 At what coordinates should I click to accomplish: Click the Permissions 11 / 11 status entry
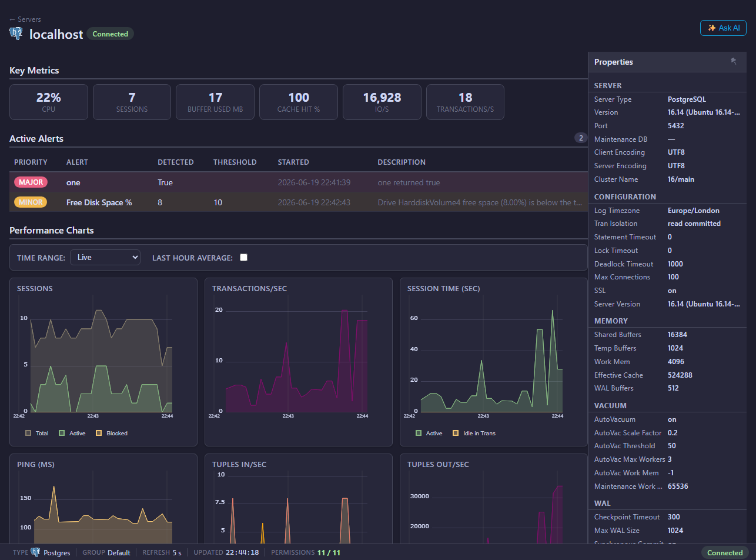(x=306, y=553)
